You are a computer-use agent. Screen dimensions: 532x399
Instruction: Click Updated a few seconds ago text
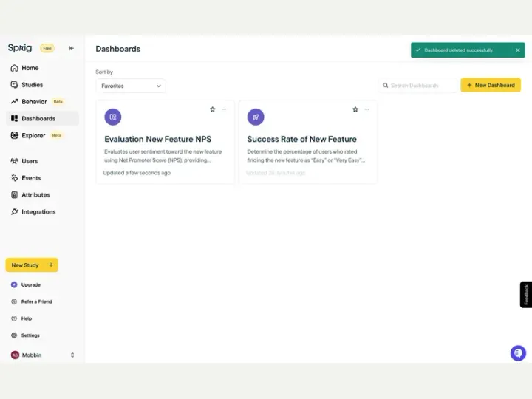click(x=137, y=173)
